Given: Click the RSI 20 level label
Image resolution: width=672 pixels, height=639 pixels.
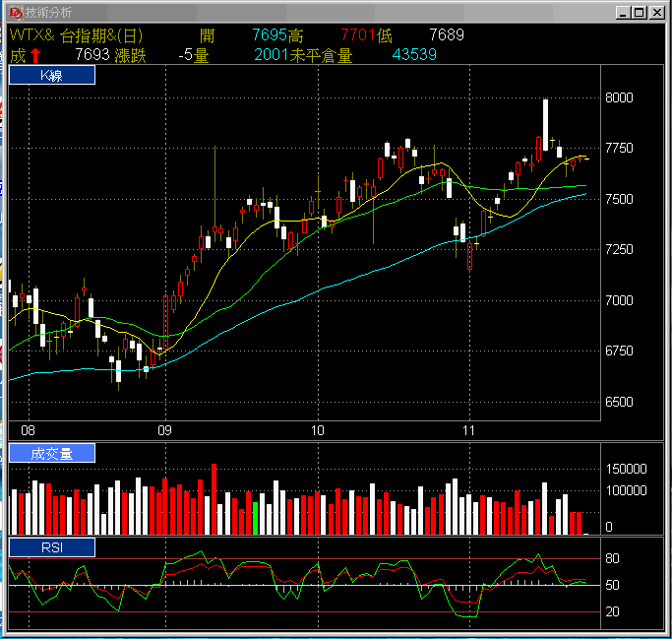Looking at the screenshot, I should pos(612,612).
